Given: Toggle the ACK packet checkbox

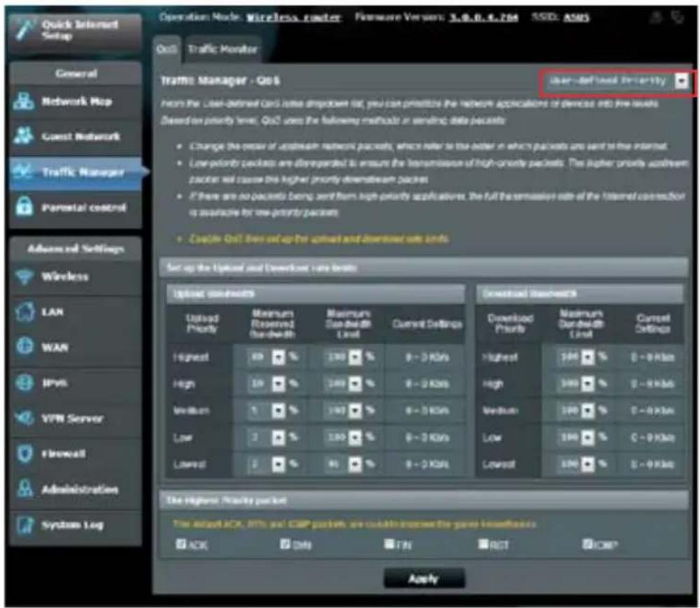Looking at the screenshot, I should pos(181,544).
